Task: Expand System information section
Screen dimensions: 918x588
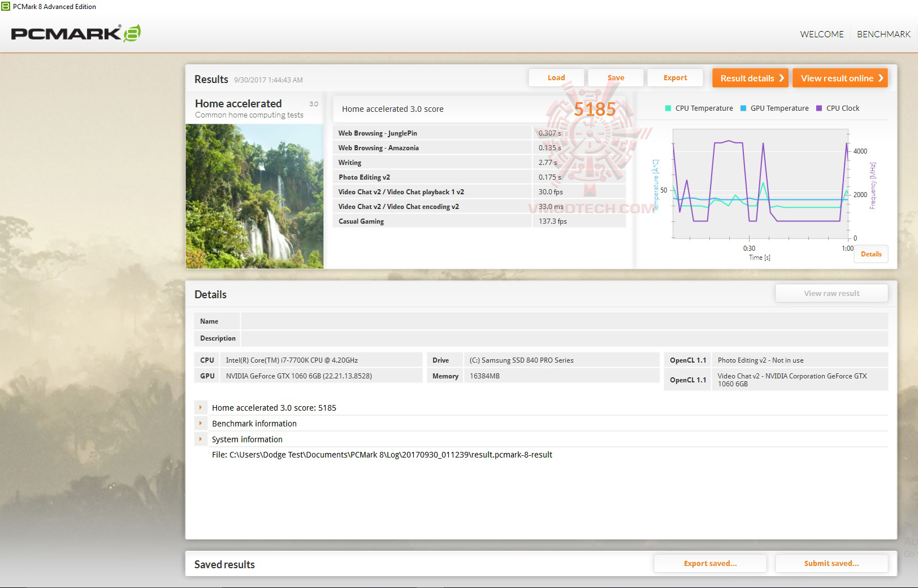Action: (x=200, y=439)
